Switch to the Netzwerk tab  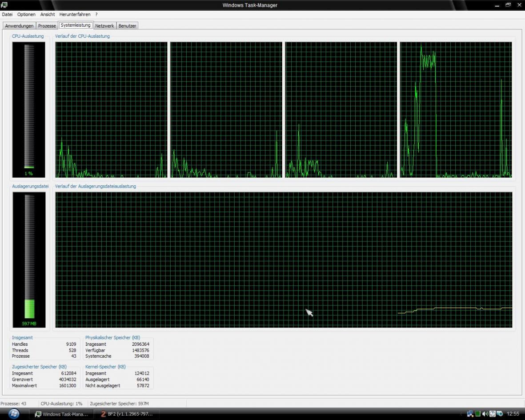pyautogui.click(x=104, y=26)
